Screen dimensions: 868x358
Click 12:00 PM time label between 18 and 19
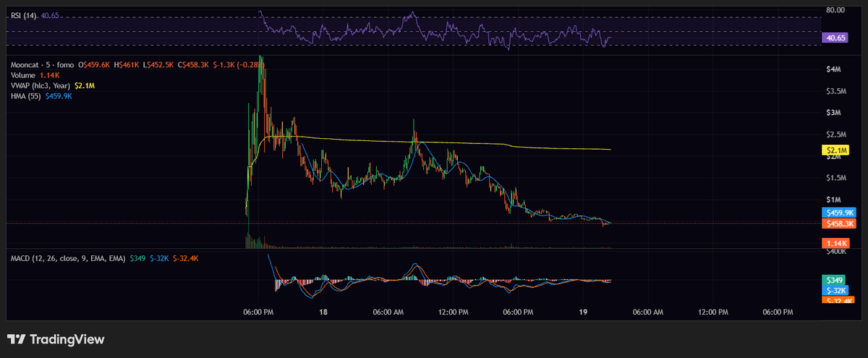coord(453,312)
